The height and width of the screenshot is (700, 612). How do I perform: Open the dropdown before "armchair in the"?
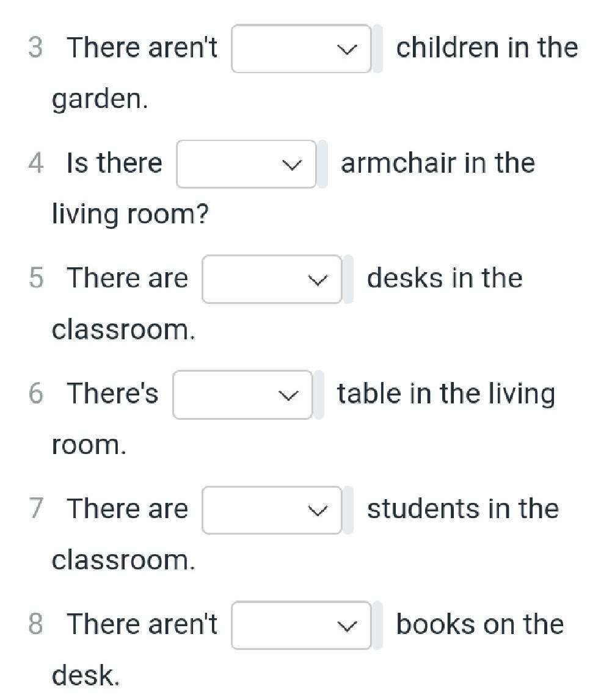246,164
